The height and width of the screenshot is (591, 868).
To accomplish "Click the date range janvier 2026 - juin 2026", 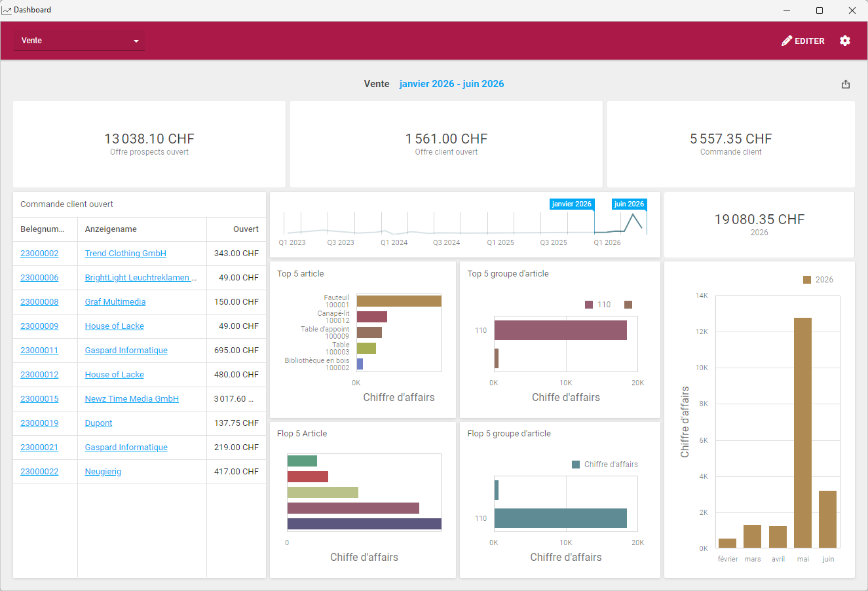I will pyautogui.click(x=451, y=84).
